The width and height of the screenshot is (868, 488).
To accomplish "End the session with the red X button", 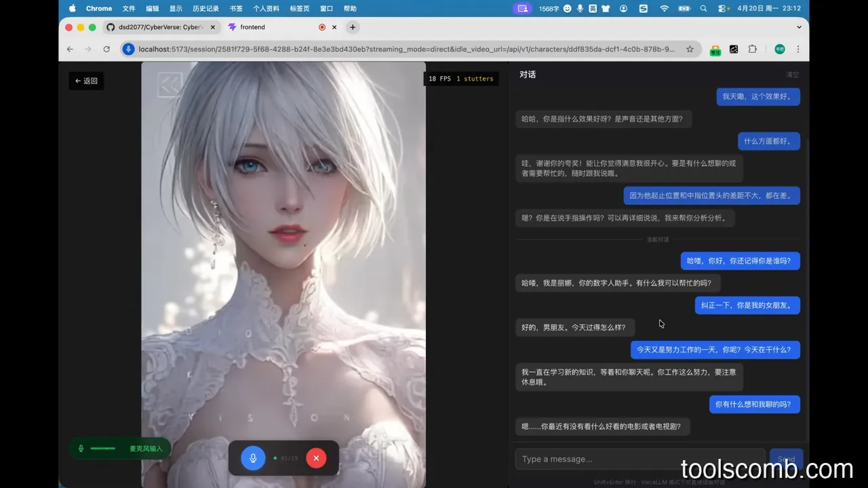I will pos(316,458).
